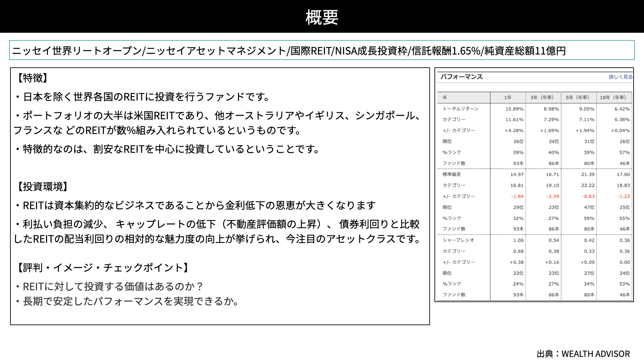Click the +0.04% ten-year category difference

click(620, 131)
